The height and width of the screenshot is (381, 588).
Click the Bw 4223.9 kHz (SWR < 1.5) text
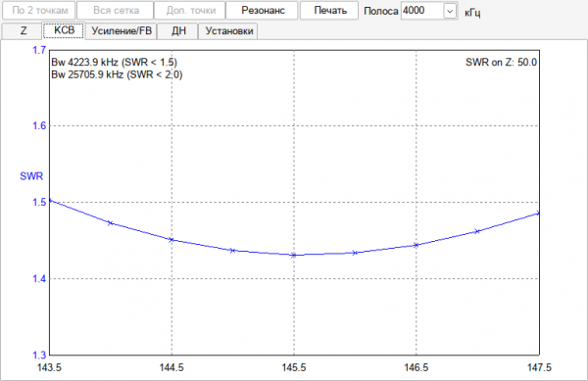[114, 62]
